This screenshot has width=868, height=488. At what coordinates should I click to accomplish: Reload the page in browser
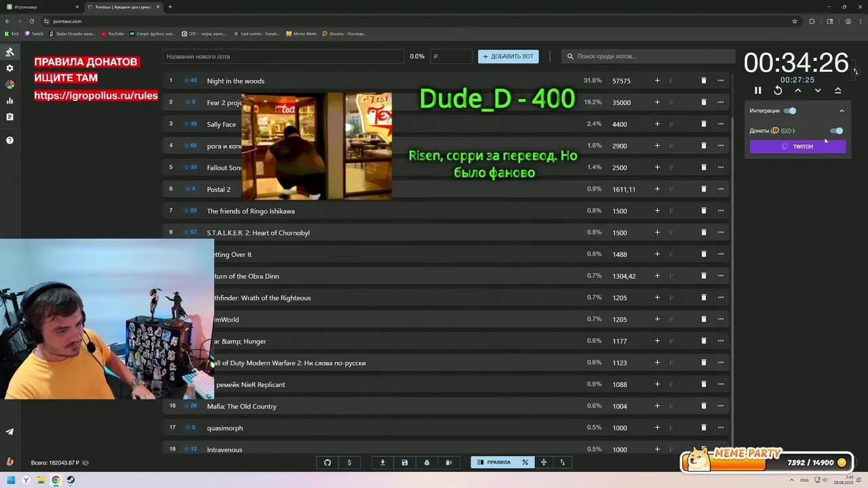(31, 21)
